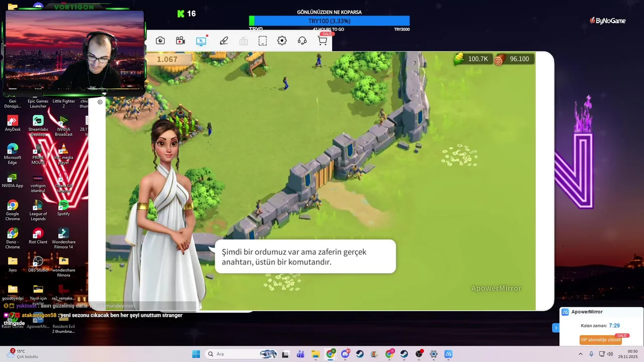Open ApowerMirror settings gear
Image resolution: width=644 pixels, height=362 pixels.
coord(282,41)
